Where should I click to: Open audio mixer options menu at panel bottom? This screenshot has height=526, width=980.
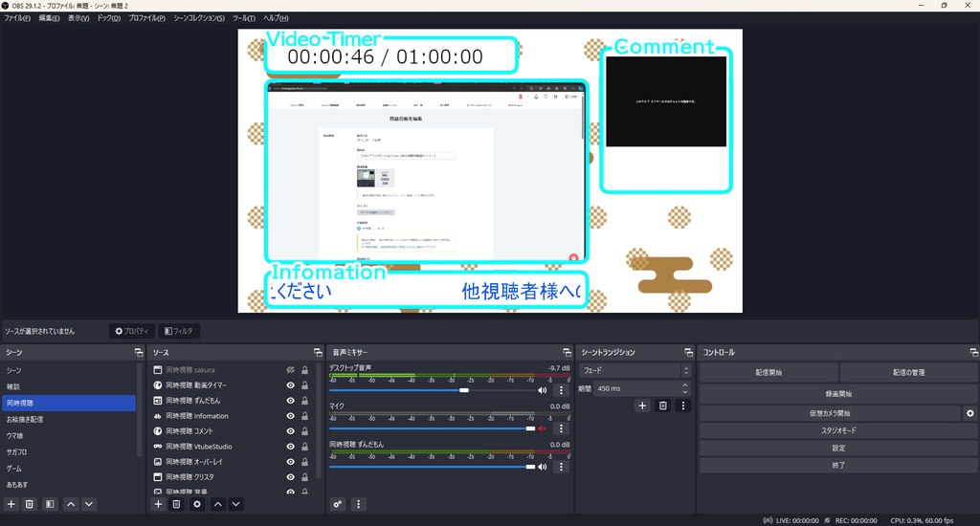click(358, 504)
